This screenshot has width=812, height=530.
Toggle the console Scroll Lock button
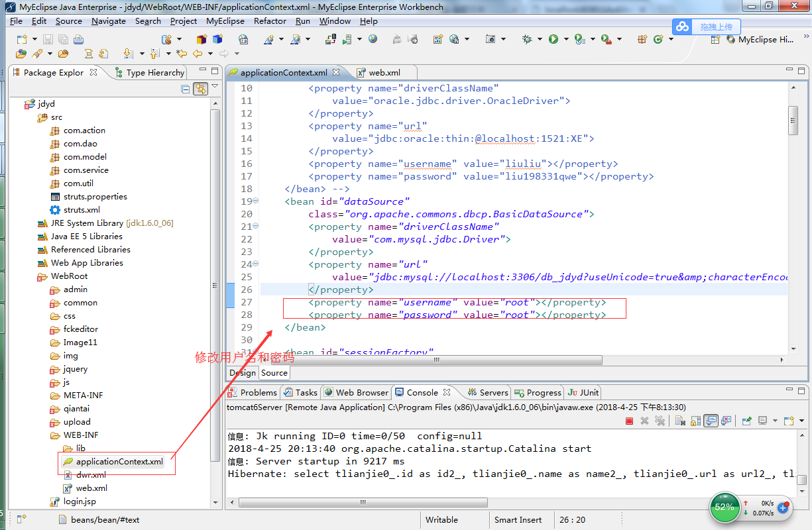[x=695, y=421]
